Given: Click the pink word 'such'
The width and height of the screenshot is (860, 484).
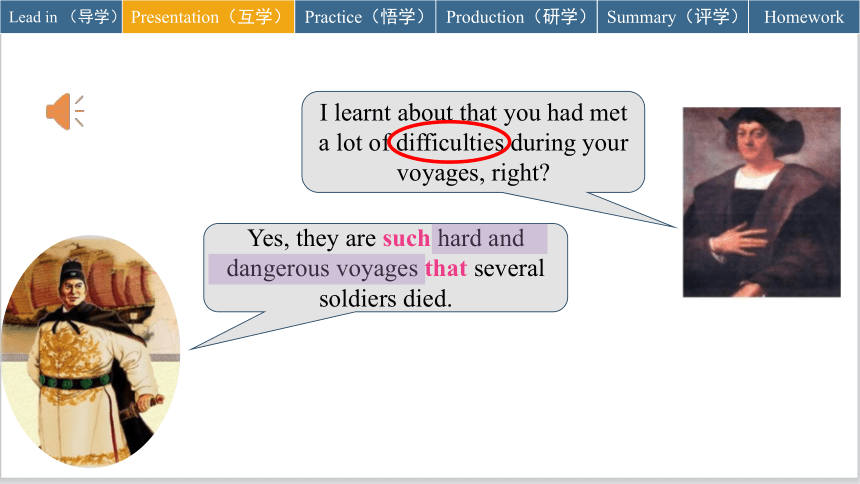Looking at the screenshot, I should click(406, 239).
